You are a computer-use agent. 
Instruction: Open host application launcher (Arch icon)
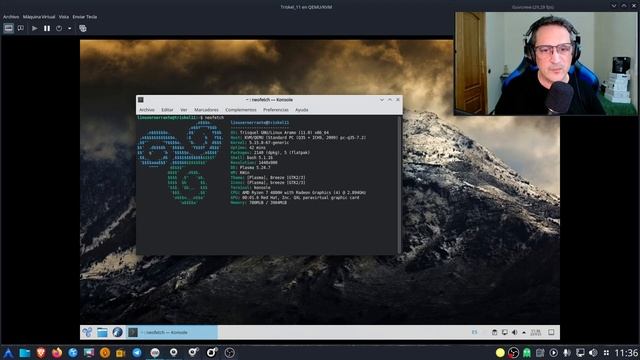(x=8, y=353)
